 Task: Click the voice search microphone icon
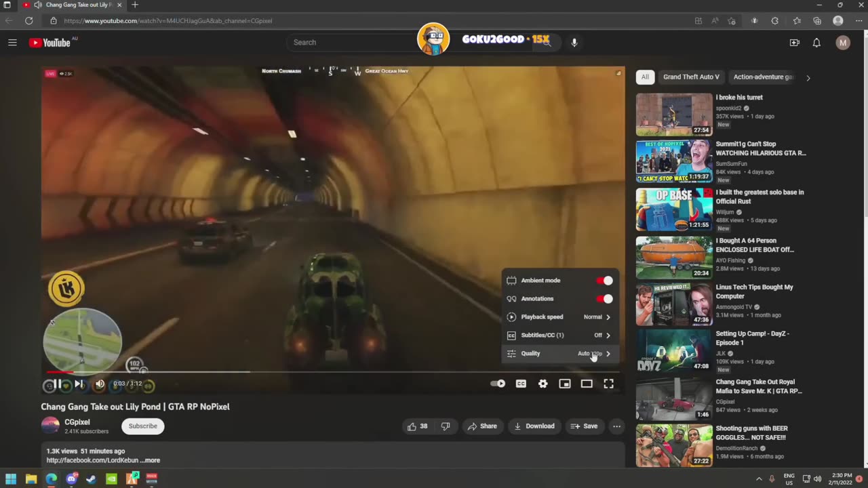574,43
